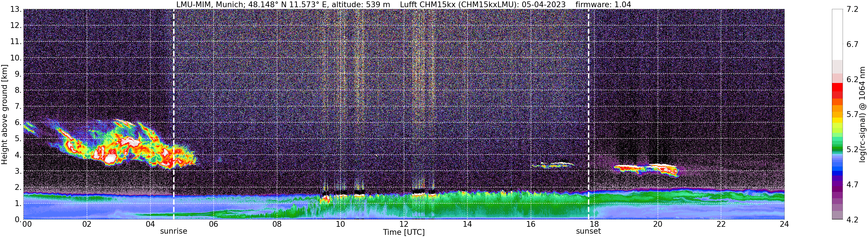Click the height axis tick label "7."
The image size is (868, 238).
18,106
